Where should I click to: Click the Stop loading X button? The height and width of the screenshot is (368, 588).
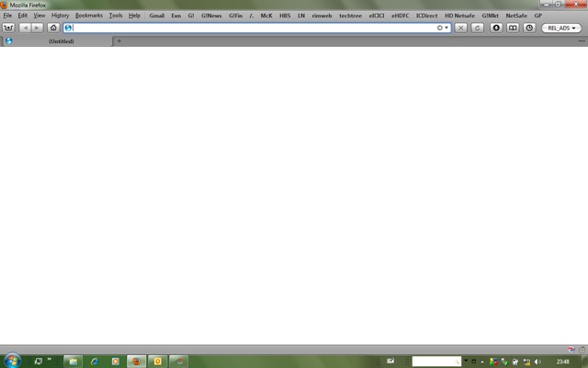461,29
